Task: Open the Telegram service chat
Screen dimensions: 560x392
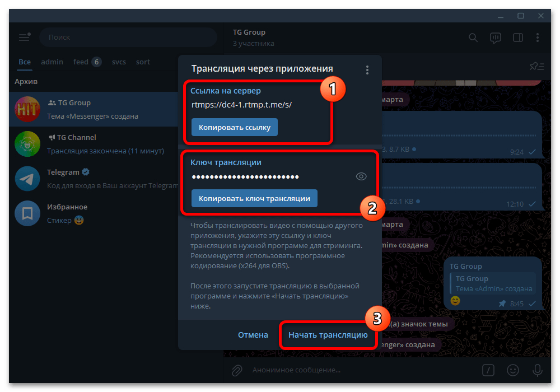Action: click(94, 179)
